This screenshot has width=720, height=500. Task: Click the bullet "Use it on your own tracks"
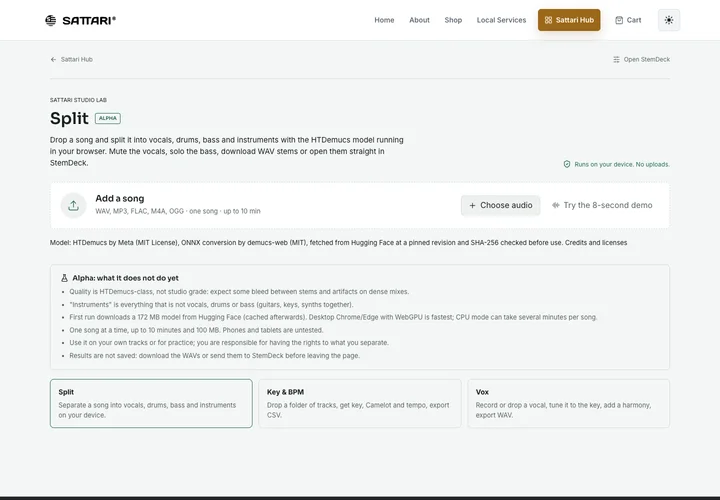click(x=229, y=343)
